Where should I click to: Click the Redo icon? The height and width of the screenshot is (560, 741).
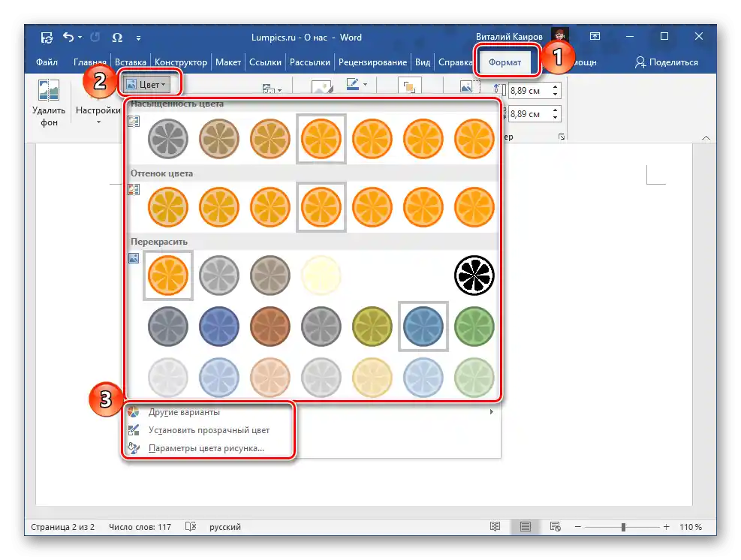(95, 37)
